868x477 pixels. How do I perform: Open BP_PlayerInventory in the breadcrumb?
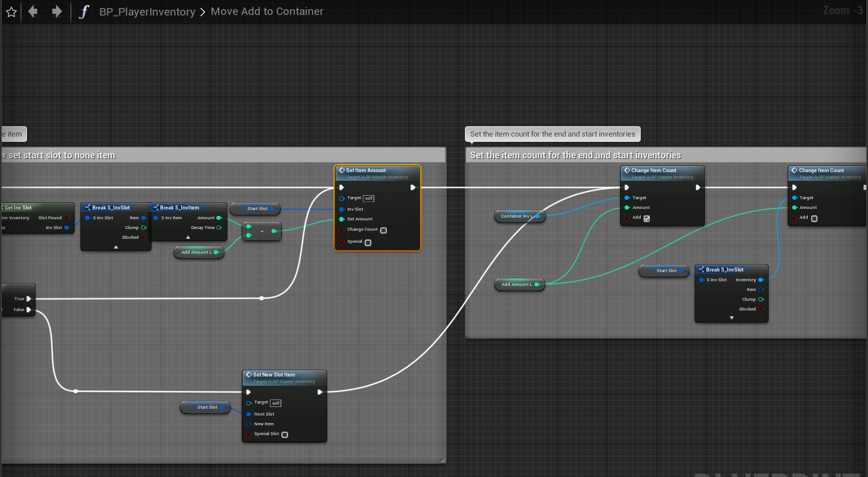147,11
